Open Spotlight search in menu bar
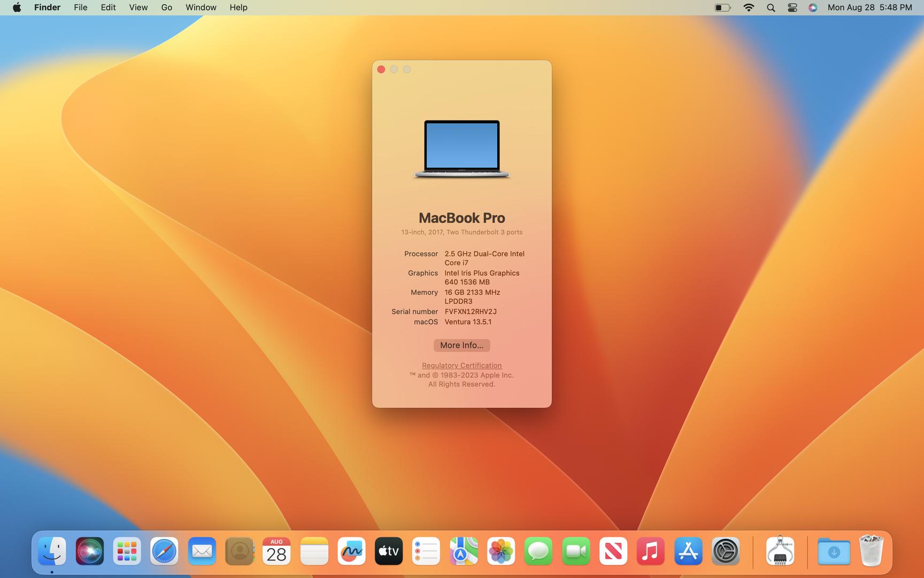Viewport: 924px width, 578px height. coord(771,7)
